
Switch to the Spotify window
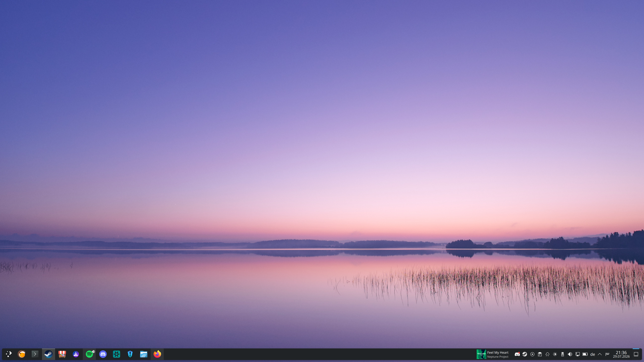89,354
